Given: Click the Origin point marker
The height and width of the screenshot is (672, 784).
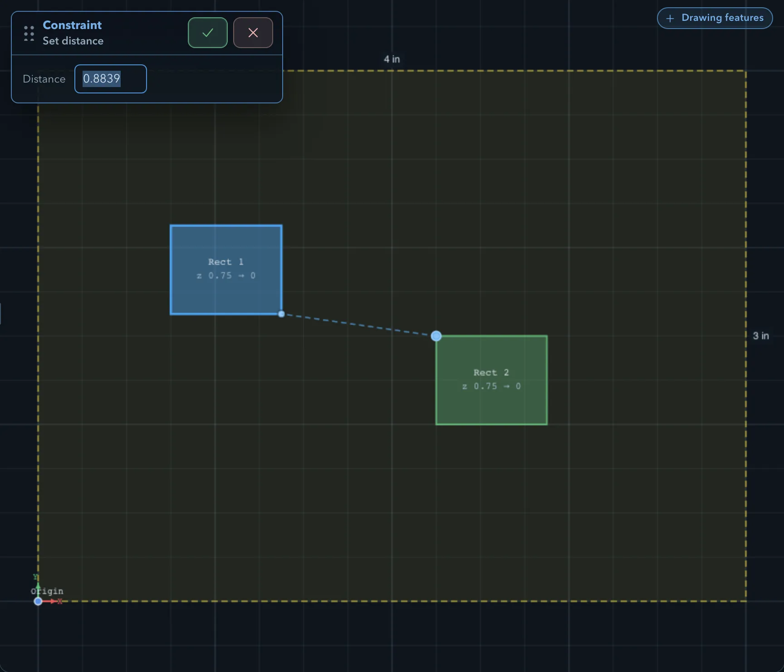Looking at the screenshot, I should point(38,601).
